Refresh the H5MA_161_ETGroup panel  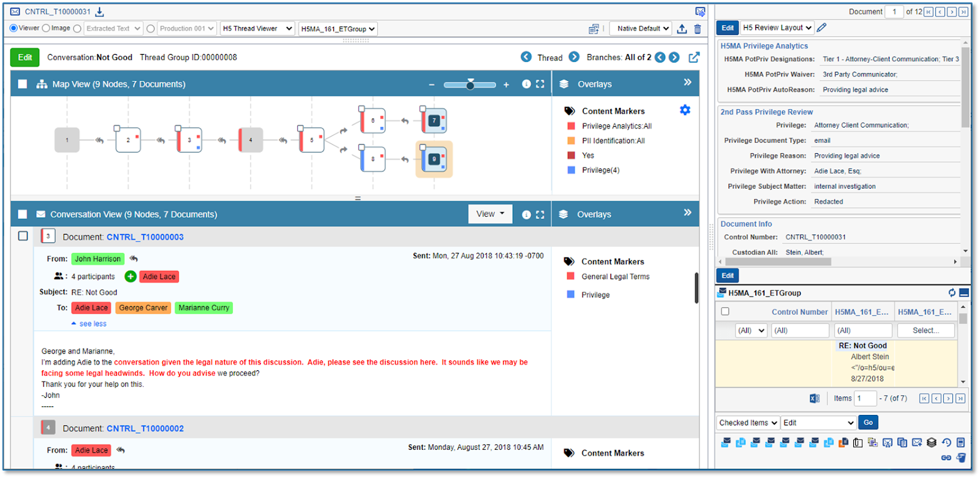coord(952,293)
